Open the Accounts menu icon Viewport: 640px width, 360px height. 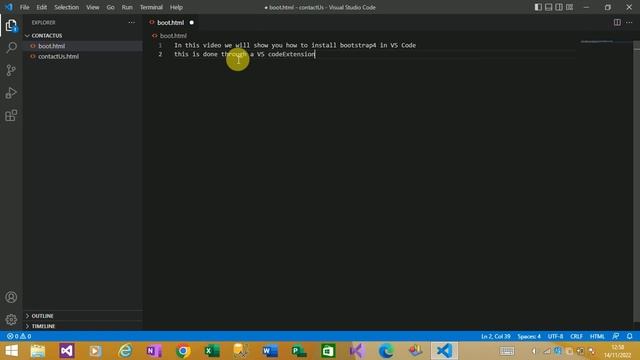click(x=11, y=297)
